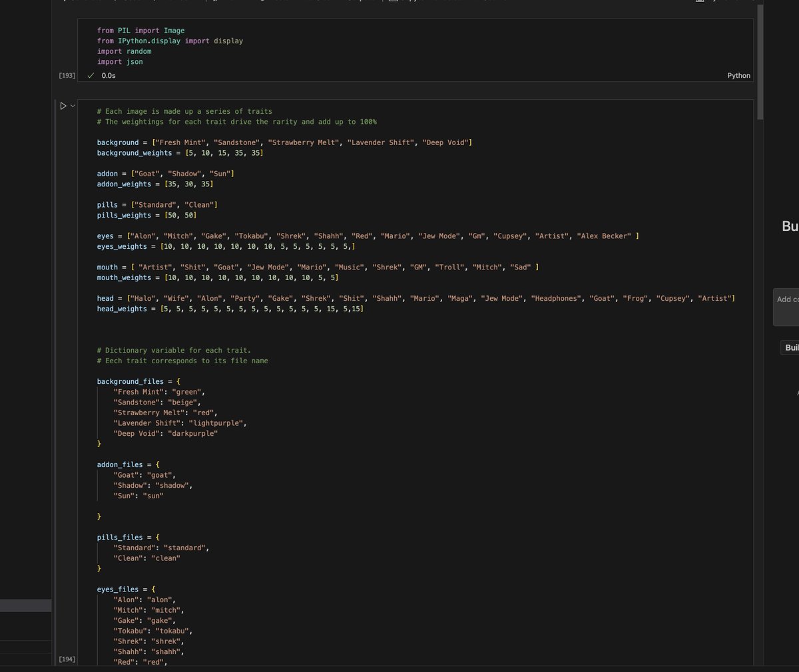Viewport: 799px width, 672px height.
Task: Click the pills list assignment line
Action: tap(157, 206)
